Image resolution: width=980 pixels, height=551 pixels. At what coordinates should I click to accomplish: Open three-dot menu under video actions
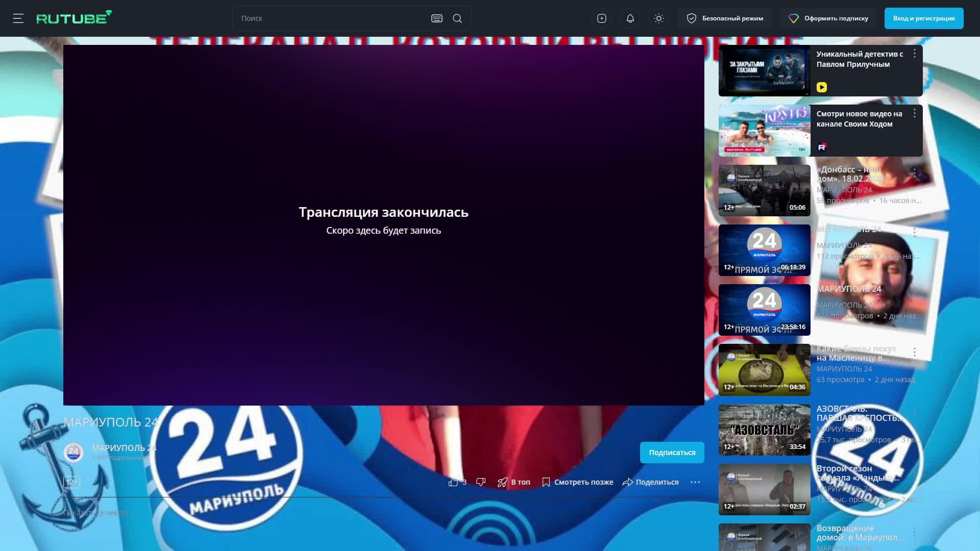(x=695, y=482)
